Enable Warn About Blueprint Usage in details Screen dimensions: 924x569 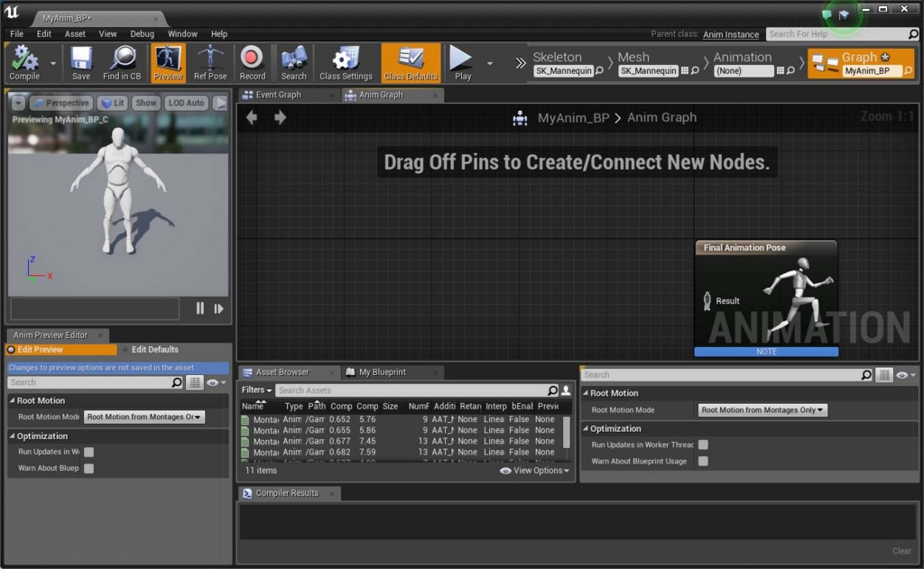(703, 461)
